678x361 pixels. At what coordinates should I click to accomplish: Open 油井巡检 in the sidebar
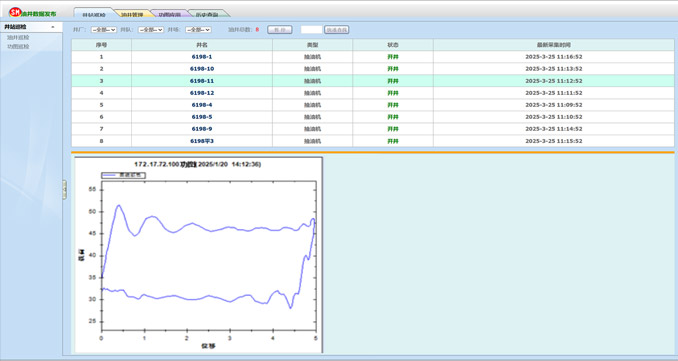click(18, 38)
